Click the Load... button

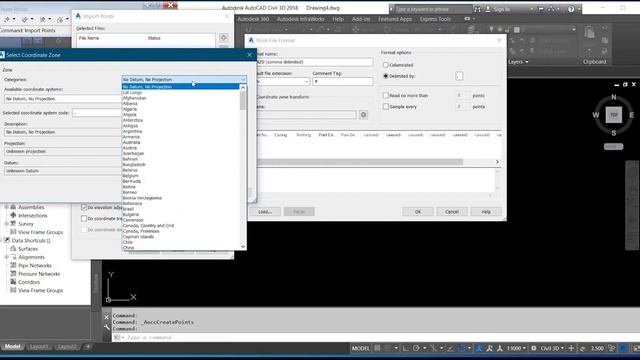[x=265, y=212]
